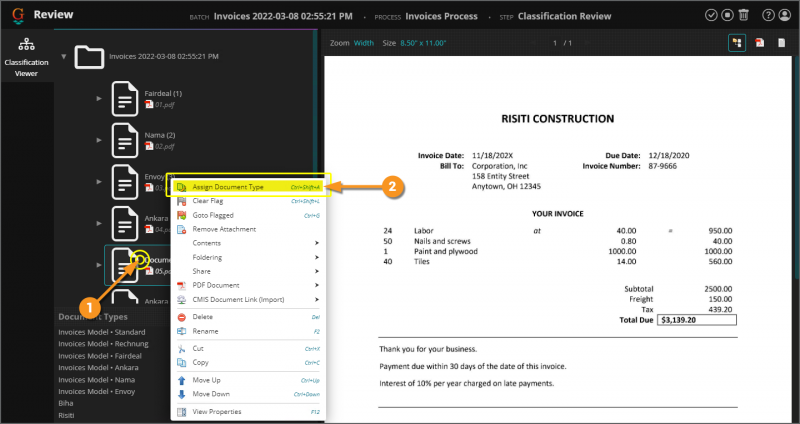This screenshot has height=424, width=800.
Task: Open the Classification Viewer panel icon
Action: coord(27,45)
